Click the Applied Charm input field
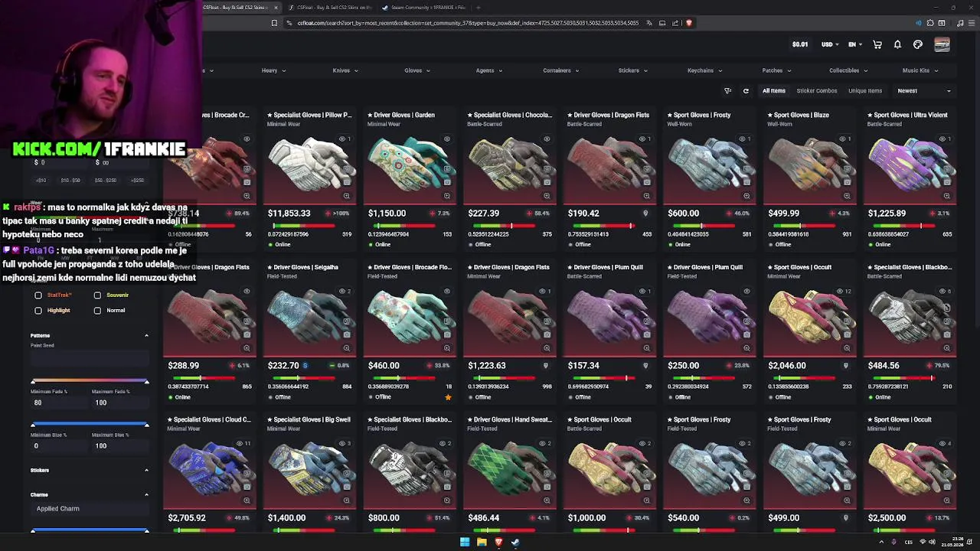The height and width of the screenshot is (551, 980). coord(90,509)
